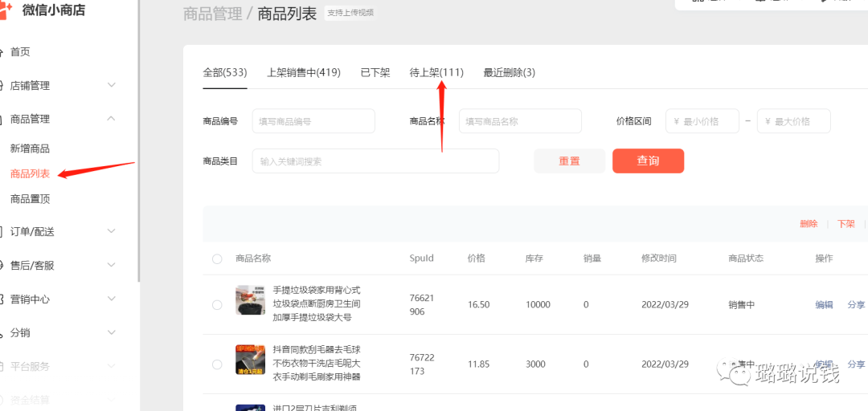Open the 首页 home icon in sidebar

click(x=2, y=52)
